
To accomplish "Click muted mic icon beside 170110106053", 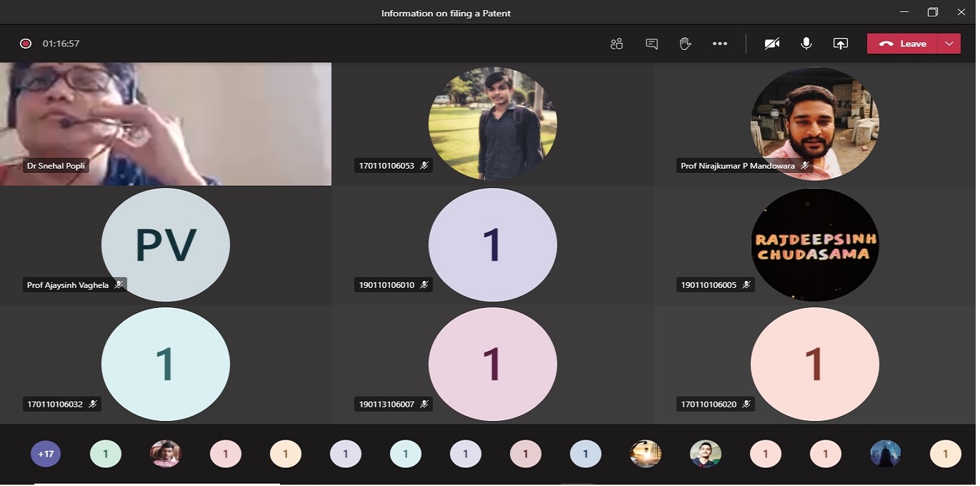I will [x=424, y=166].
